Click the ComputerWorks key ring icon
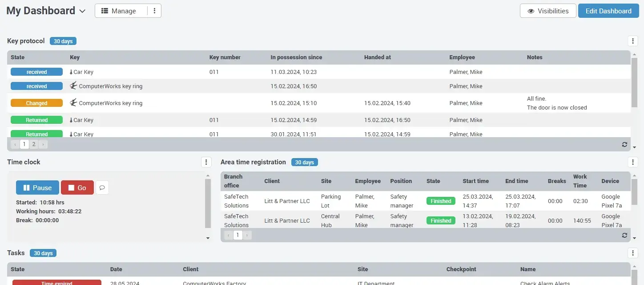 [73, 85]
